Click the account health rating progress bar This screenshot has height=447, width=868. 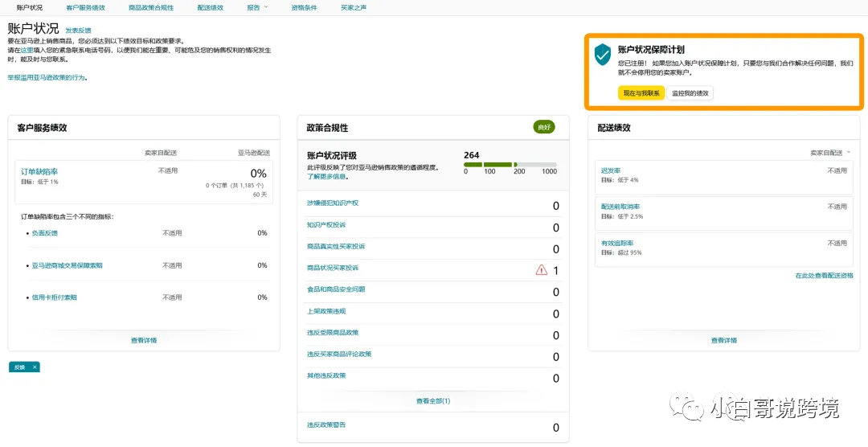[x=510, y=165]
